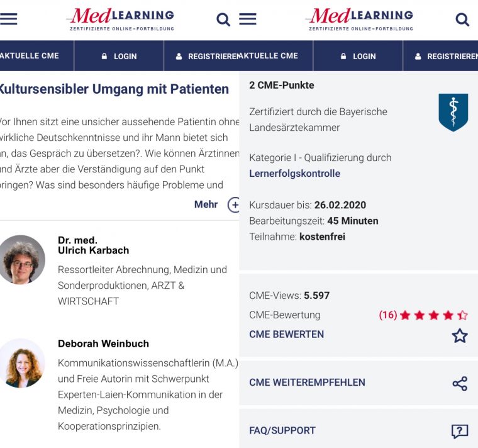Click the question mark bubble icon for FAQ/Support

pos(460,431)
